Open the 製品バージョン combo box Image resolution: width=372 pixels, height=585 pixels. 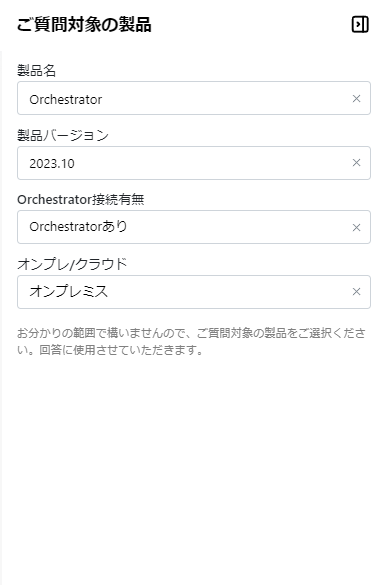(194, 163)
